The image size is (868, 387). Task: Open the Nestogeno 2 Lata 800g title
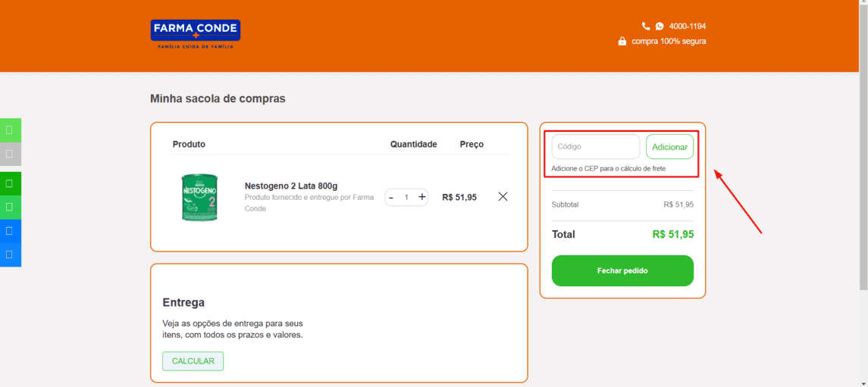click(x=291, y=186)
